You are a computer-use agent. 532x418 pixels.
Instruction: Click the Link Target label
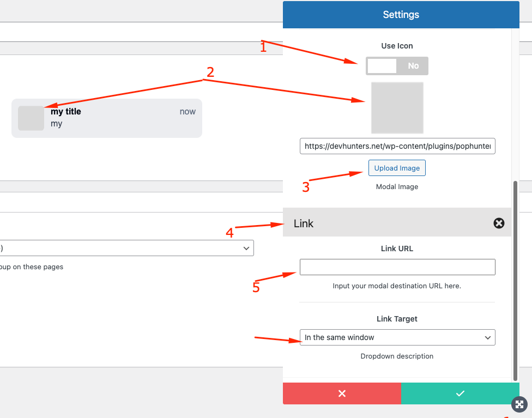pos(397,319)
